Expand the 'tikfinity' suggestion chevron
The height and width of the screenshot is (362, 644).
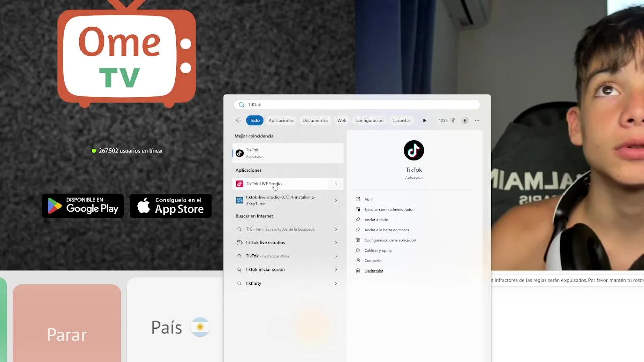pos(336,283)
